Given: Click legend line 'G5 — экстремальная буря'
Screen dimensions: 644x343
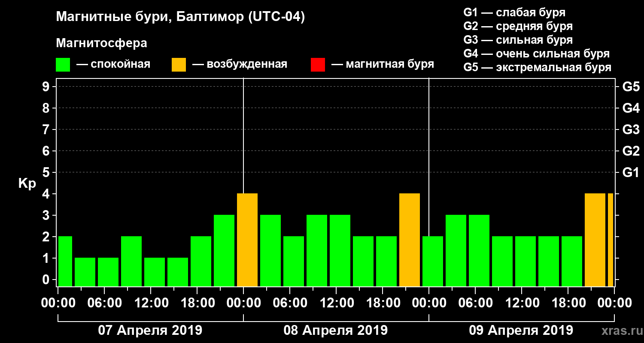Looking at the screenshot, I should point(538,67).
